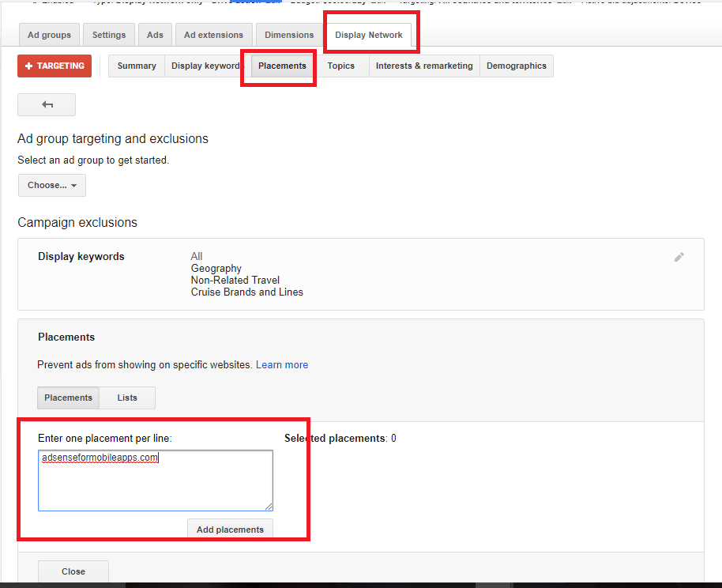
Task: Switch to the Settings tab
Action: (109, 35)
